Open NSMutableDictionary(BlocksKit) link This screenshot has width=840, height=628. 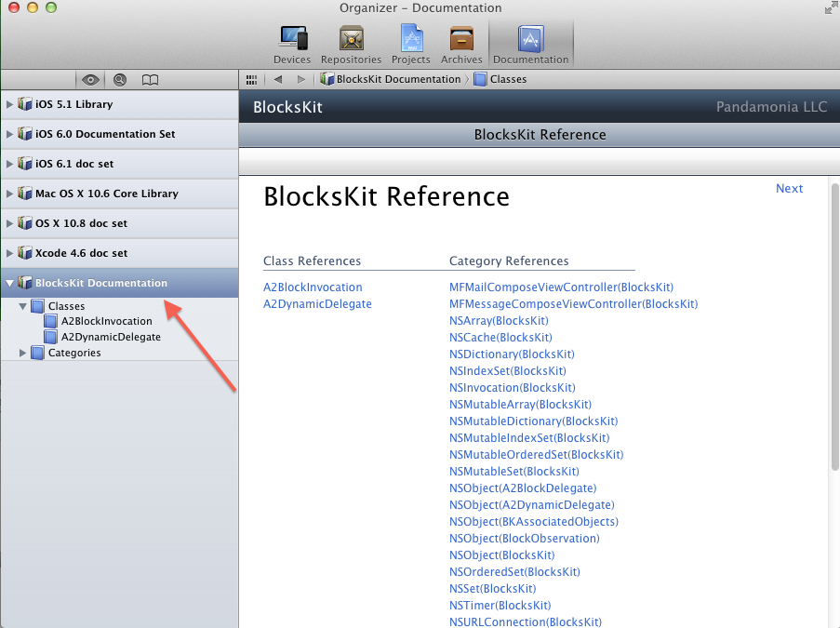click(x=534, y=421)
